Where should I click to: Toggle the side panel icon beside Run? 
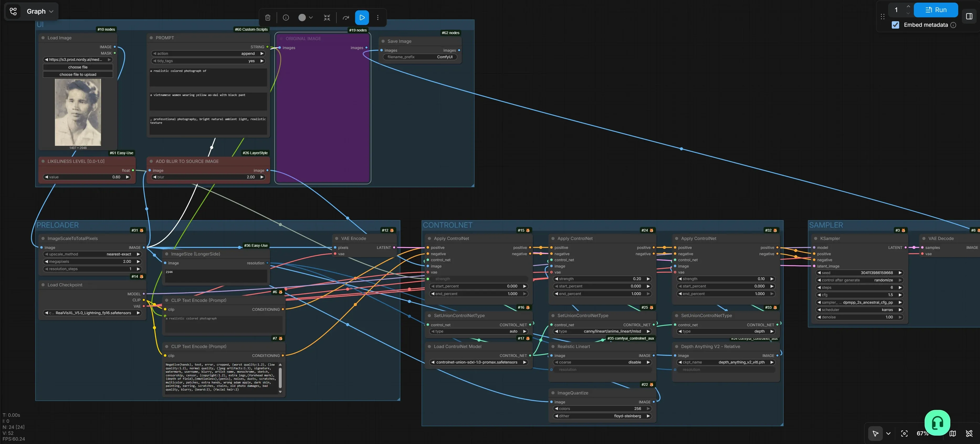click(x=969, y=16)
